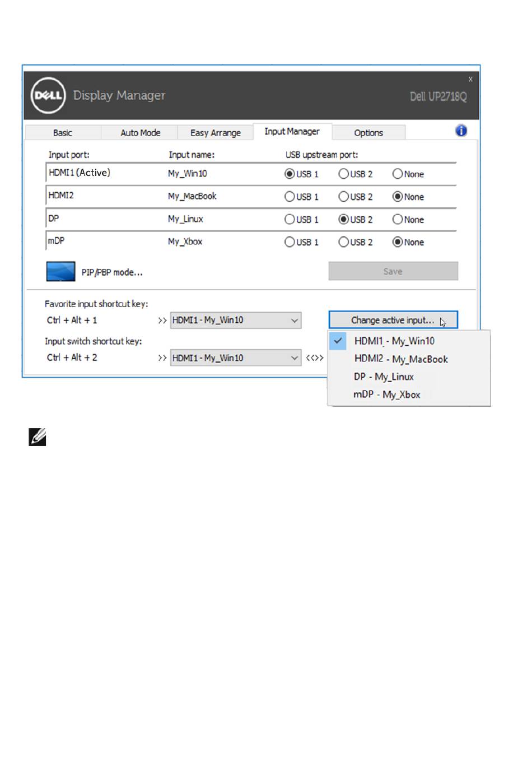Click the My_Xbox input name field
Image resolution: width=532 pixels, height=770 pixels.
pos(185,242)
